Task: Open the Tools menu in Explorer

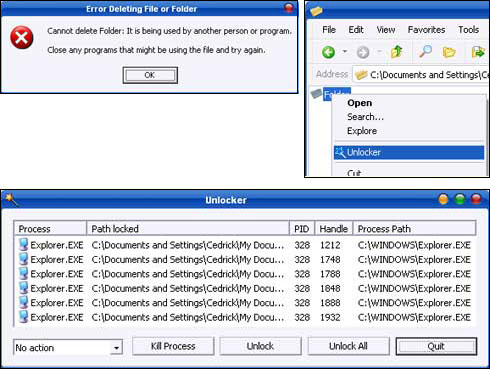Action: coord(468,30)
